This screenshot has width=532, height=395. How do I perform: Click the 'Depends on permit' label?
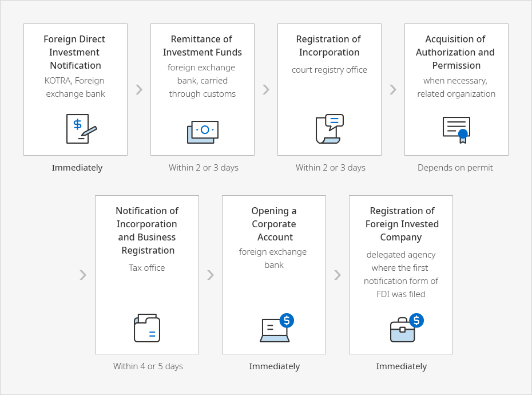(455, 168)
